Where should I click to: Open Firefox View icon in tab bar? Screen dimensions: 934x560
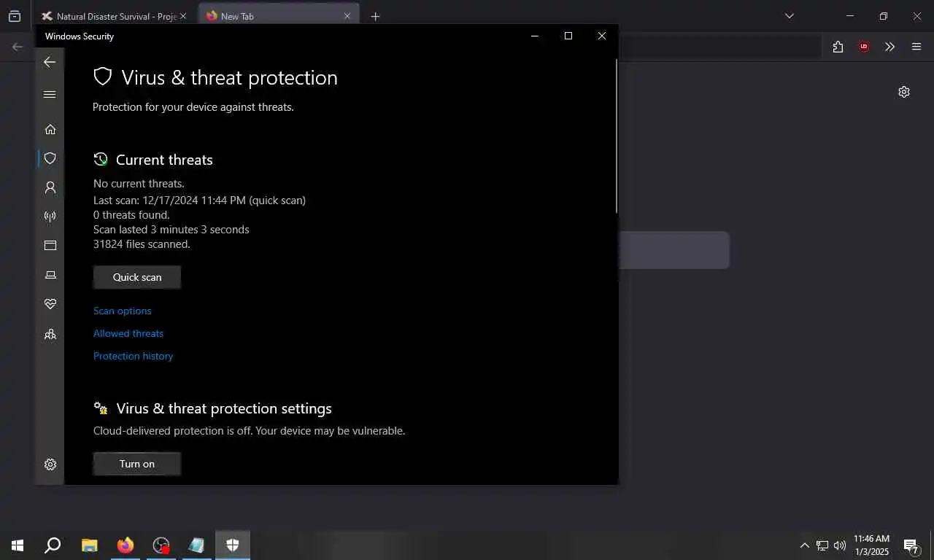click(15, 16)
